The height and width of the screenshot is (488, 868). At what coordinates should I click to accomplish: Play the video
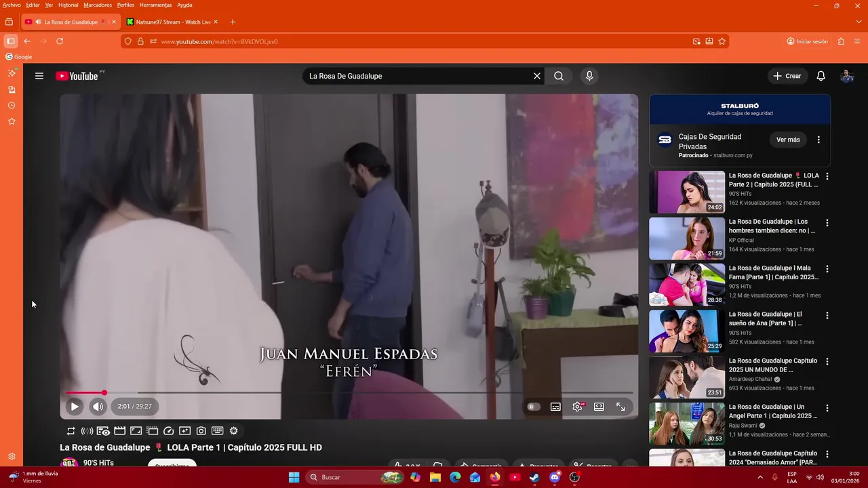pyautogui.click(x=75, y=407)
